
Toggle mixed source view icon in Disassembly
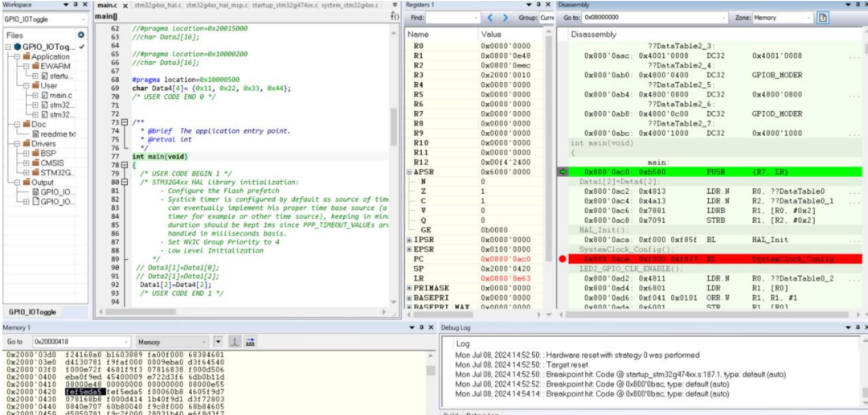click(823, 18)
